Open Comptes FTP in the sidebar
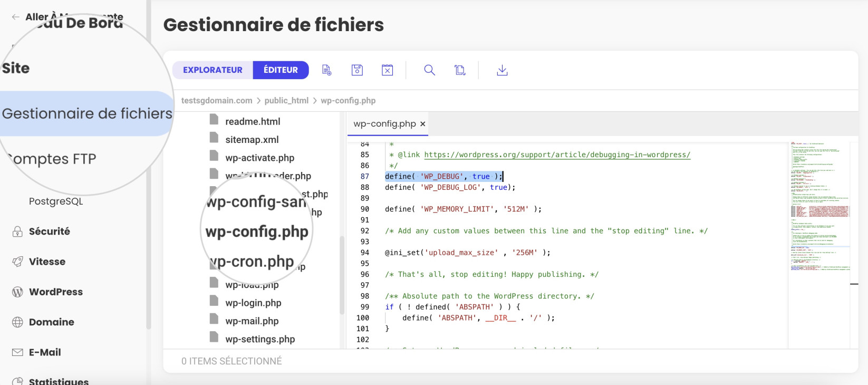Screen dimensions: 868x385 [52, 159]
